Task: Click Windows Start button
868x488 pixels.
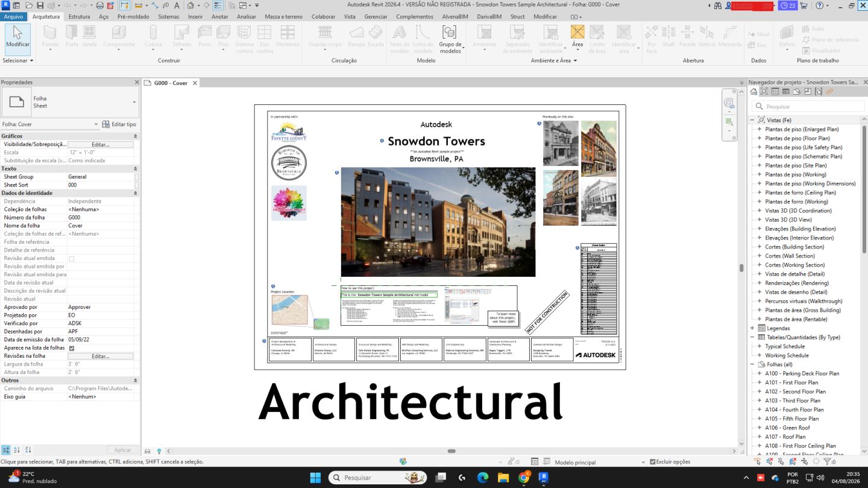Action: pyautogui.click(x=315, y=477)
